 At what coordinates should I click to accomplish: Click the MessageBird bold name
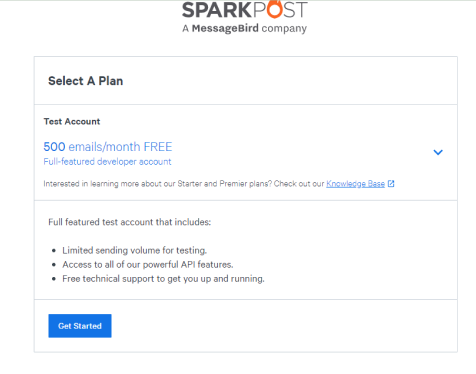click(225, 28)
